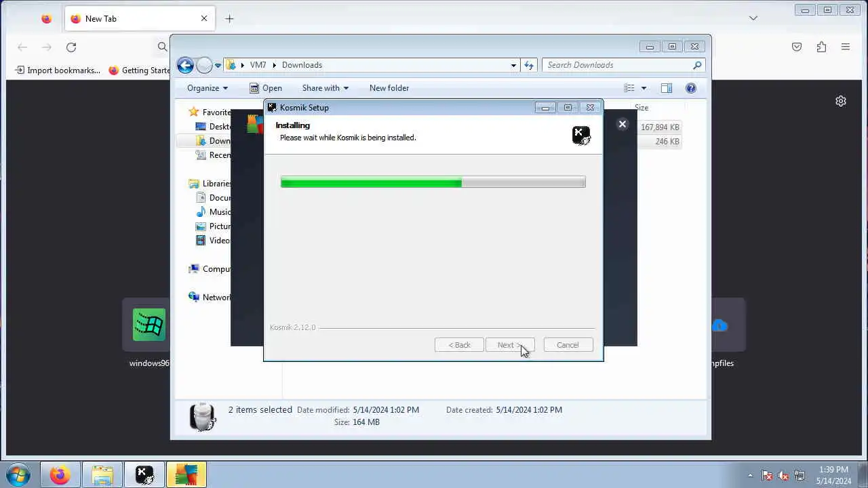Click the Explorer help question mark icon
The image size is (868, 488).
click(690, 88)
